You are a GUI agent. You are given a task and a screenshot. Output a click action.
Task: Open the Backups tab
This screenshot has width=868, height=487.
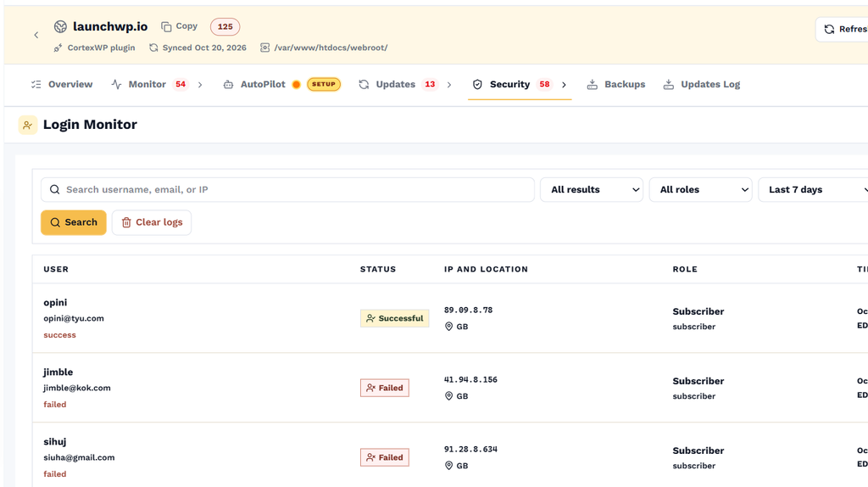pyautogui.click(x=616, y=84)
